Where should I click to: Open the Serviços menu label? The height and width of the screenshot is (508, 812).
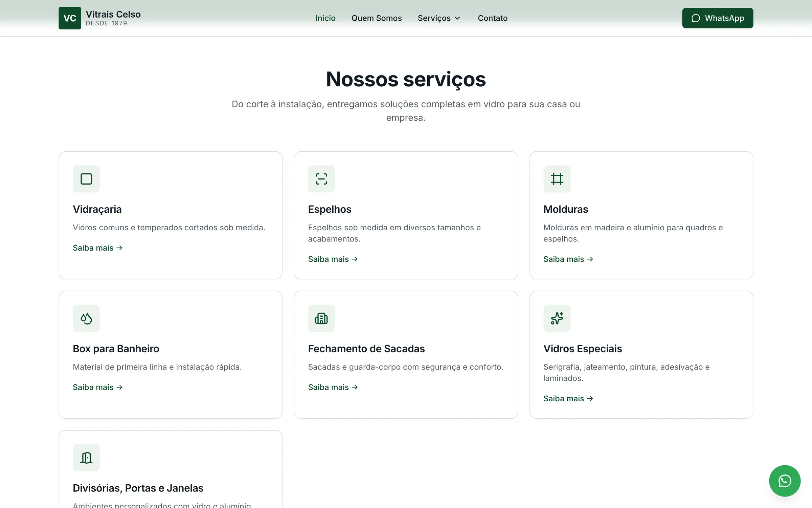[434, 18]
